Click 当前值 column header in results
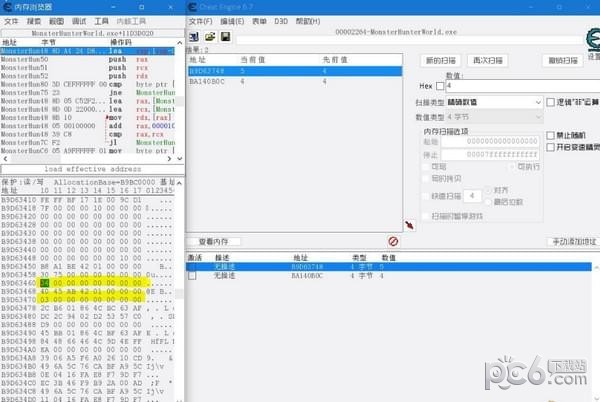600x402 pixels. click(x=253, y=60)
